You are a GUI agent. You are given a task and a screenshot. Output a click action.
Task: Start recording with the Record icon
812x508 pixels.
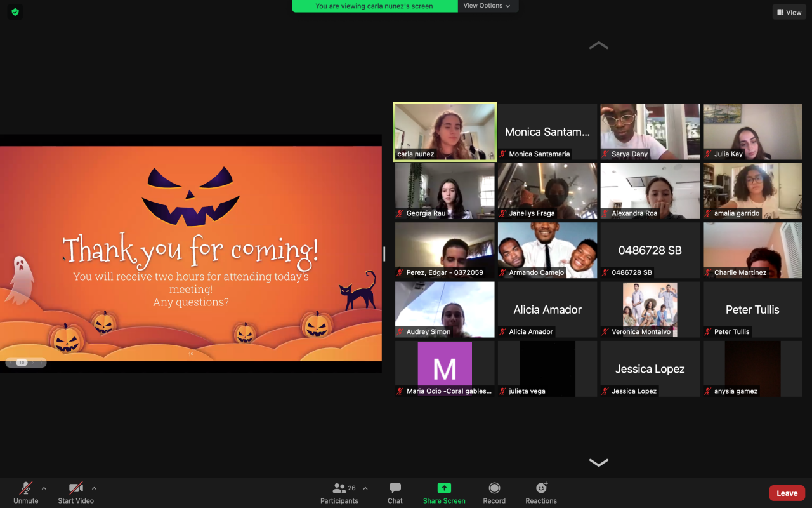click(494, 488)
